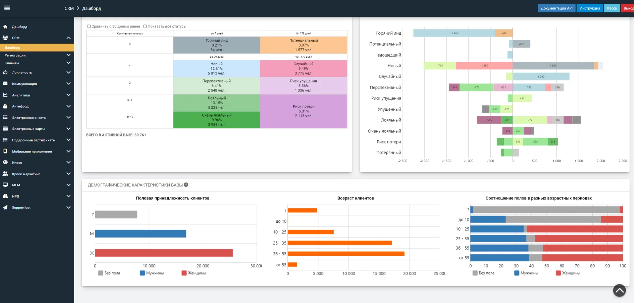
Task: Click the Касса button in header
Action: coord(612,8)
